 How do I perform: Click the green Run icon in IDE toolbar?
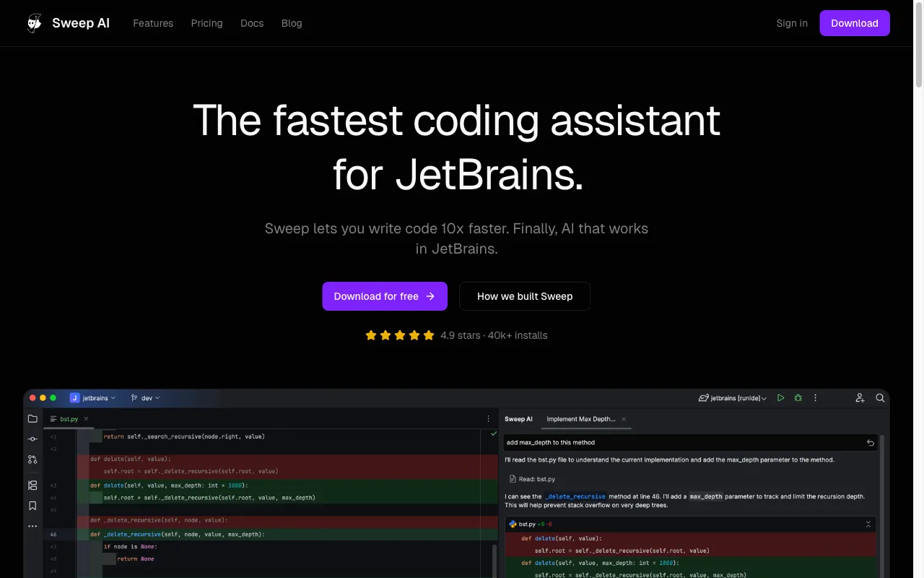(x=780, y=398)
